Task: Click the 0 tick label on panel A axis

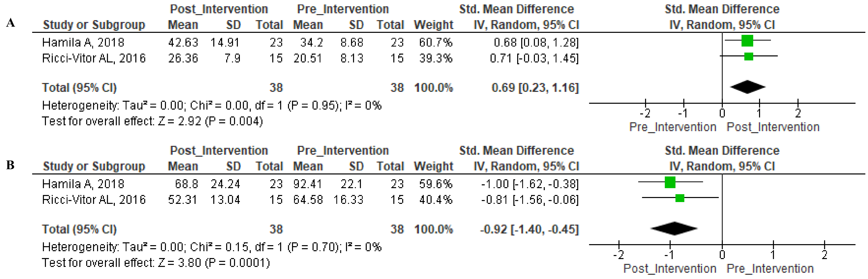Action: [722, 113]
